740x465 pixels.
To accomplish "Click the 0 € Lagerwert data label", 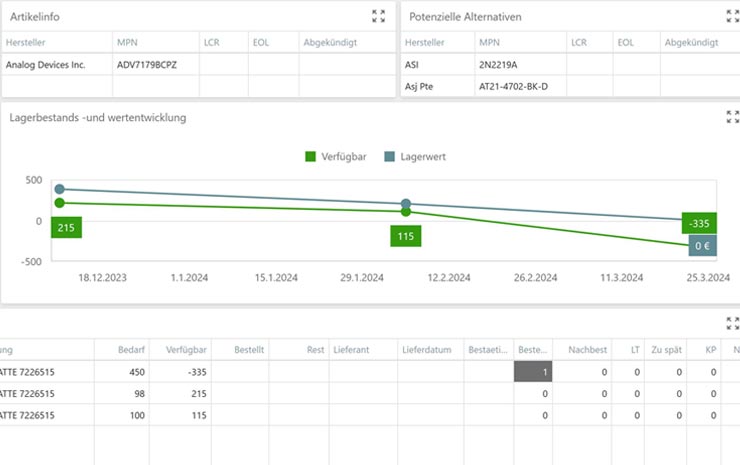I will pyautogui.click(x=702, y=246).
